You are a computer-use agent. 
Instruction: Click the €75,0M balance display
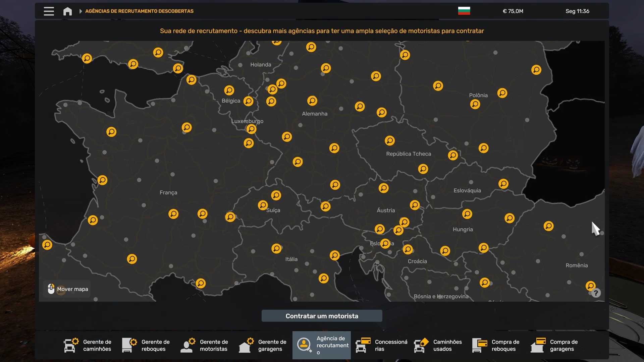coord(513,11)
